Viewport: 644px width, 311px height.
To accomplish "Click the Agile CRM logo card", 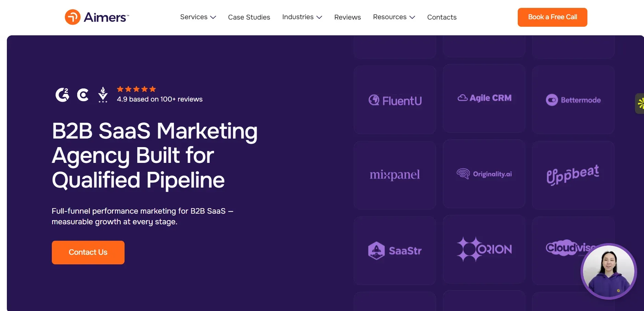I will (484, 98).
